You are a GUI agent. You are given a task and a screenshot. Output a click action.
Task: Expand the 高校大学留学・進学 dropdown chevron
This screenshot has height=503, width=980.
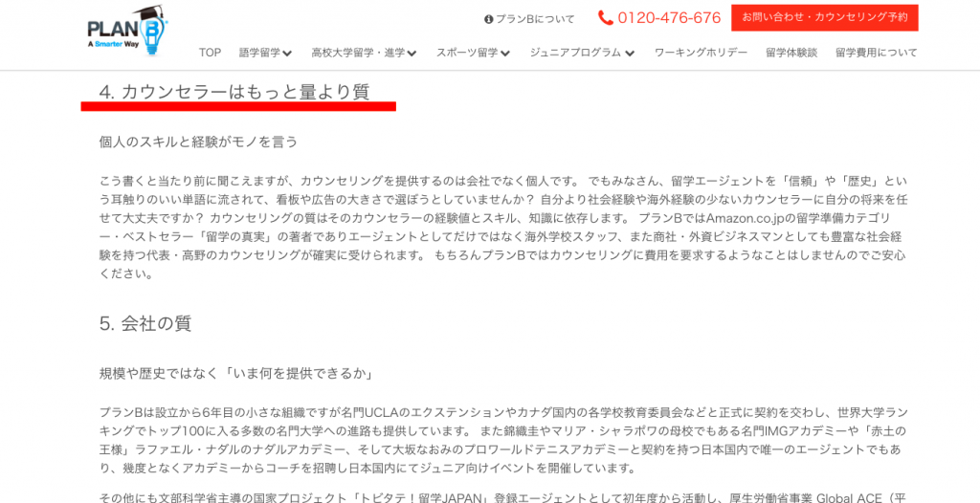[x=412, y=54]
